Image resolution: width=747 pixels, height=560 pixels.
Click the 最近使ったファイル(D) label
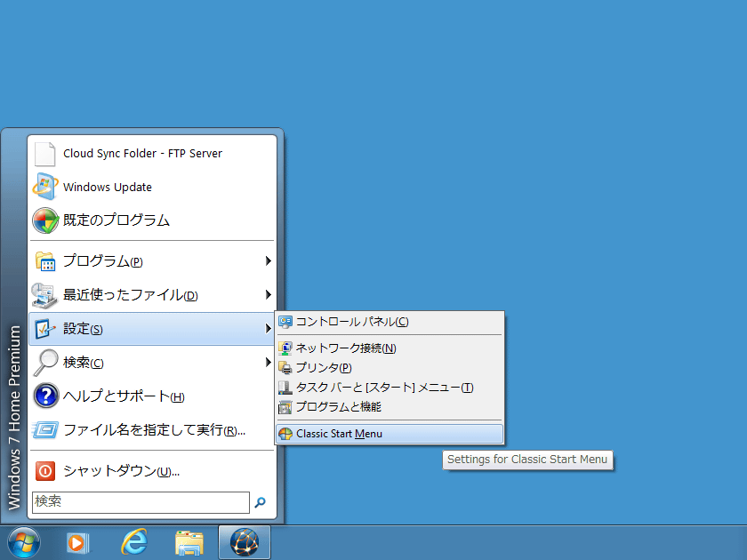(131, 295)
